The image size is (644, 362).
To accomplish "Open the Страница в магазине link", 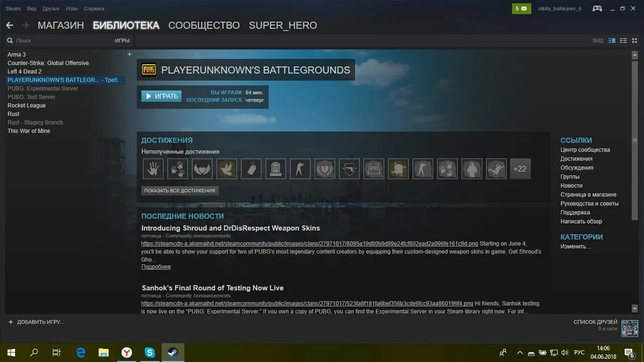I will click(x=588, y=195).
